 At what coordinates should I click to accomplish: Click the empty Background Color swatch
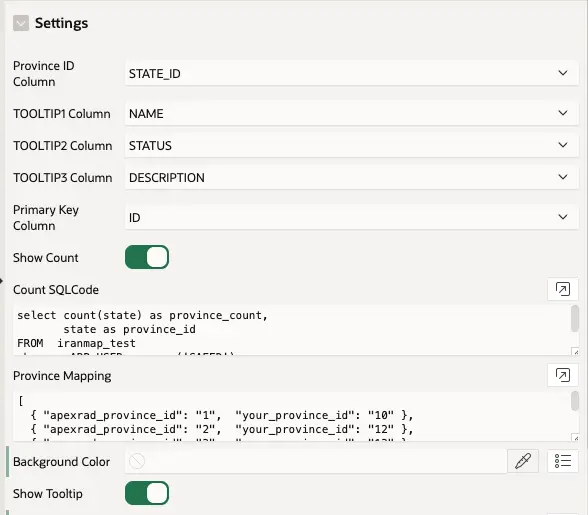[x=137, y=461]
